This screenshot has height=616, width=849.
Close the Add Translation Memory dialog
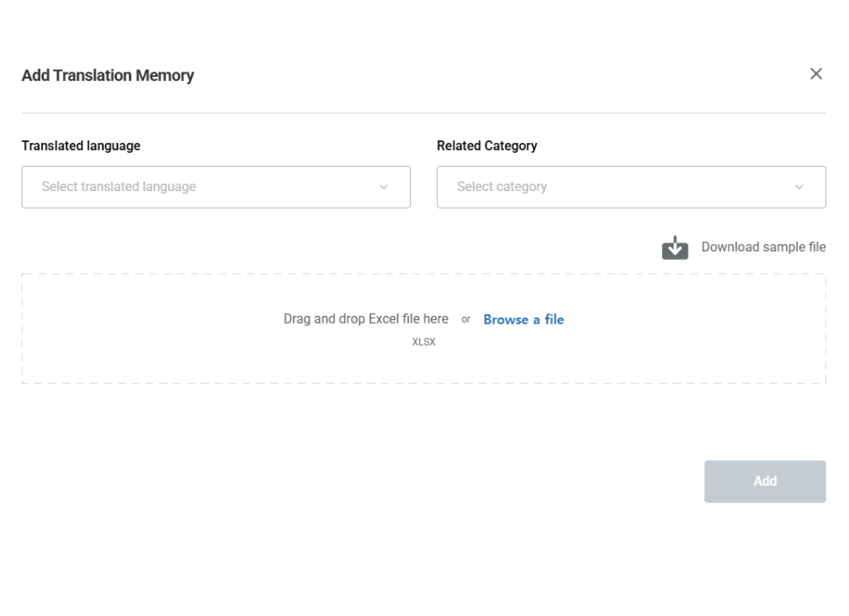(816, 74)
